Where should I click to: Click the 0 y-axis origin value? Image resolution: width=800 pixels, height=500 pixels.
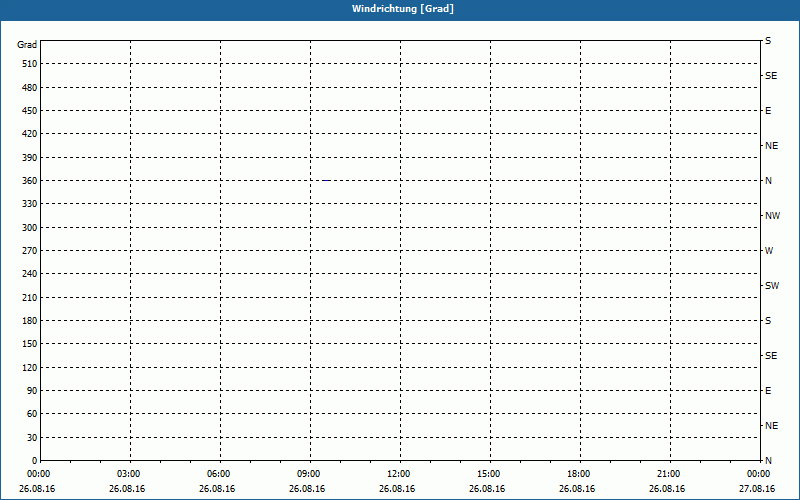[x=35, y=461]
